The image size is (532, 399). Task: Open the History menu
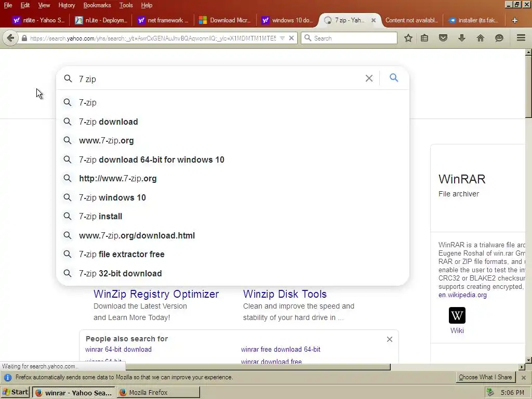(66, 5)
